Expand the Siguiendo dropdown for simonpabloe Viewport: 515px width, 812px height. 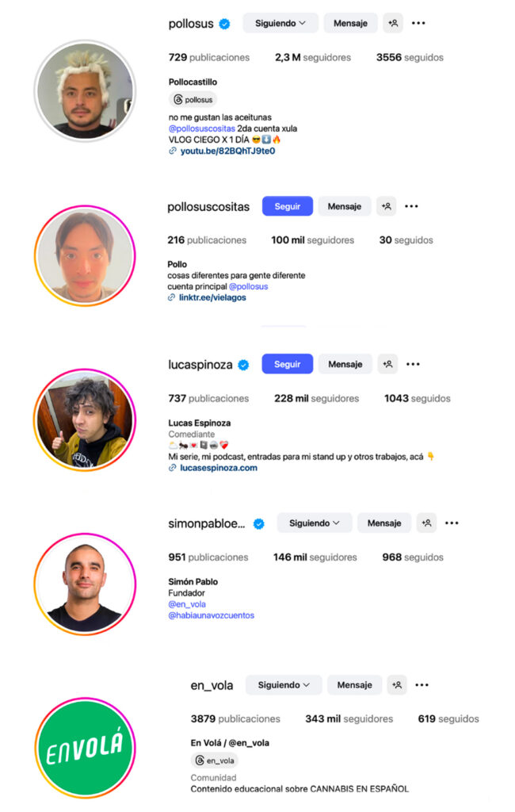point(315,523)
